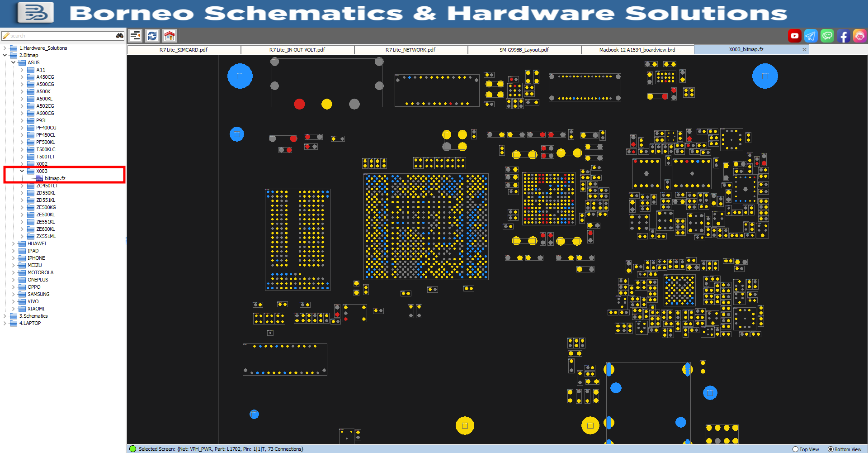Expand the 3.Schematics tree node
The image size is (868, 453).
pyautogui.click(x=5, y=316)
